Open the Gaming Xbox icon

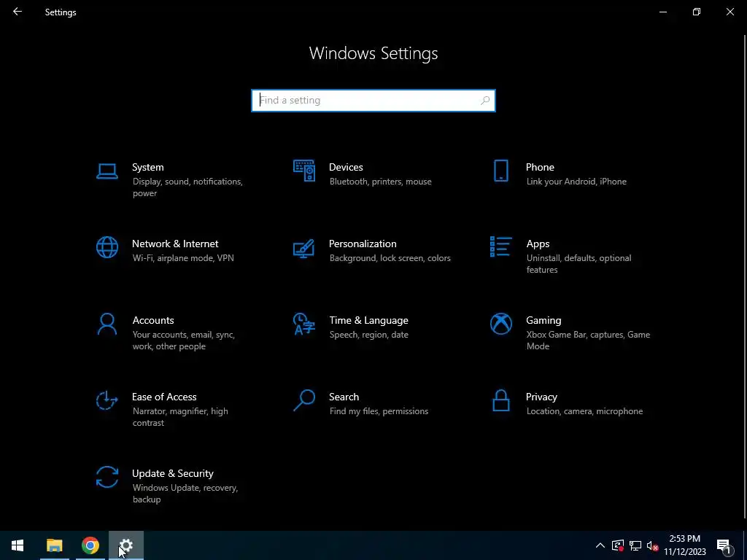(x=500, y=324)
